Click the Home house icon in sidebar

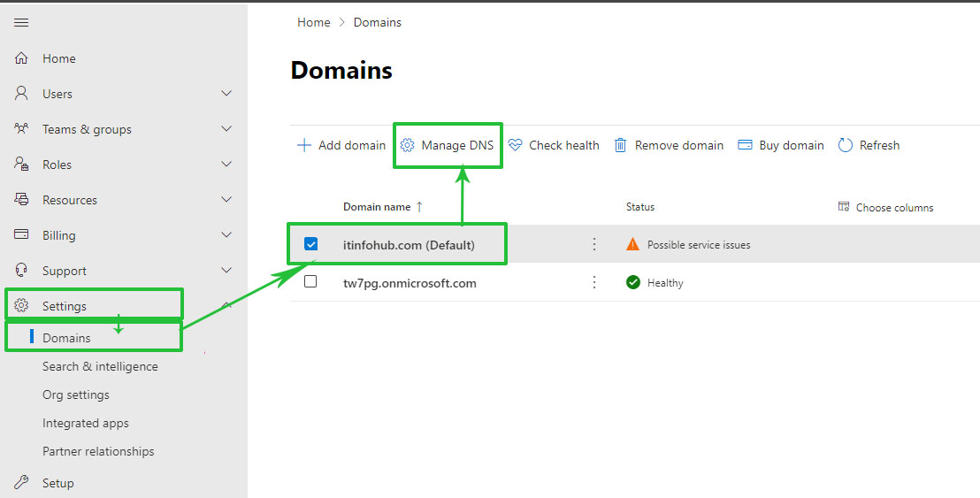click(21, 58)
